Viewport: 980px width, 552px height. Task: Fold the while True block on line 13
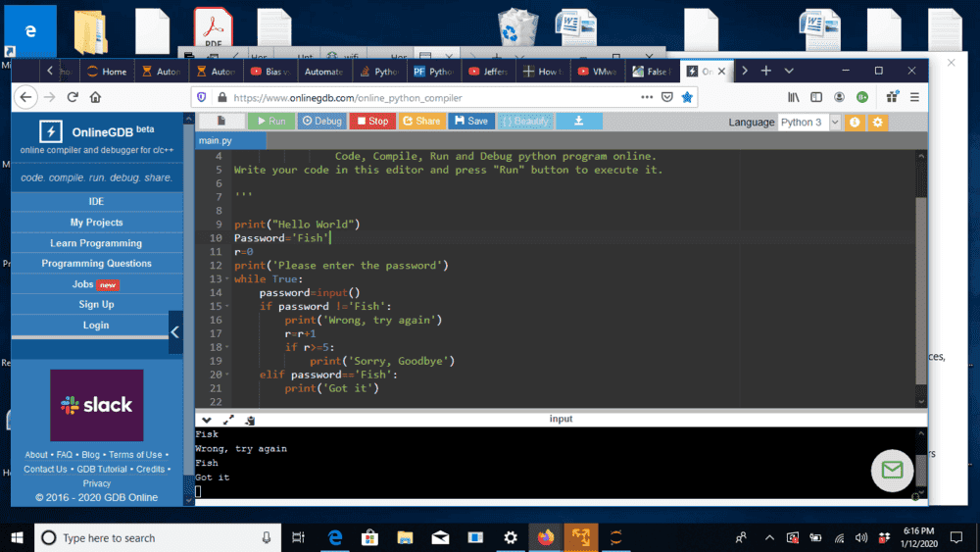[x=228, y=279]
